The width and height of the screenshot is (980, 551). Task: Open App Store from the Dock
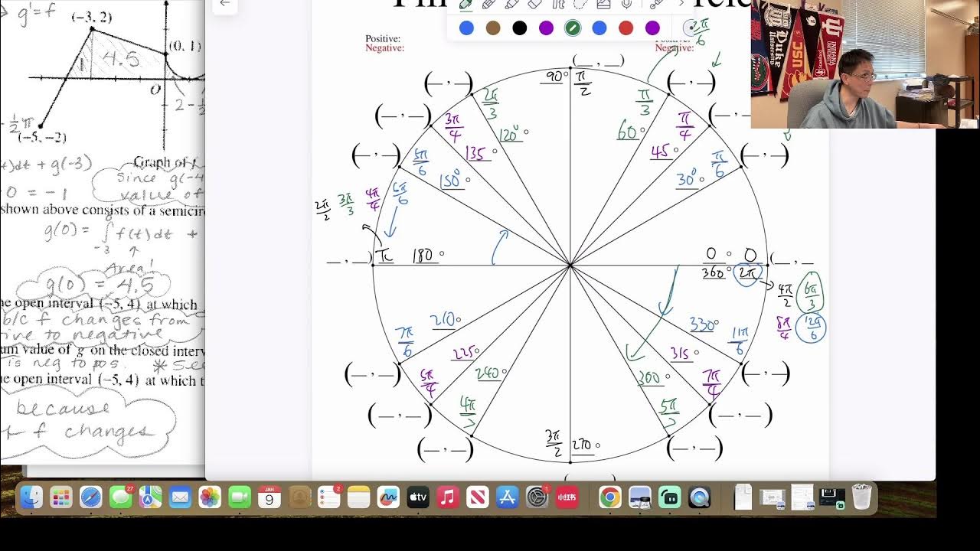(x=508, y=497)
